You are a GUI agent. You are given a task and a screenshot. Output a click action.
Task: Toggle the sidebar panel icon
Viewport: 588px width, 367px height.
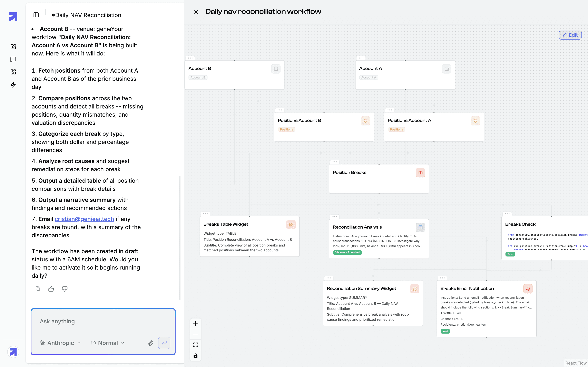(x=36, y=15)
